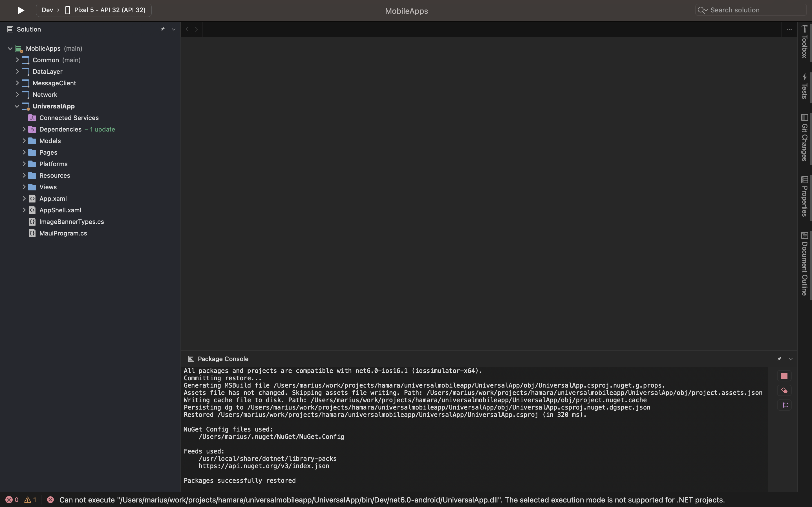Open the Dev run configuration menu
Image resolution: width=812 pixels, height=507 pixels.
pyautogui.click(x=48, y=10)
